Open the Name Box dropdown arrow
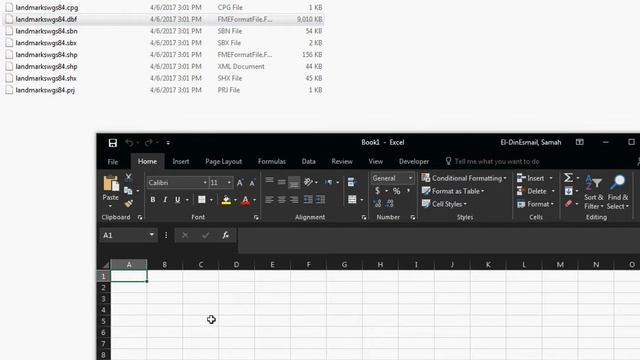 151,235
